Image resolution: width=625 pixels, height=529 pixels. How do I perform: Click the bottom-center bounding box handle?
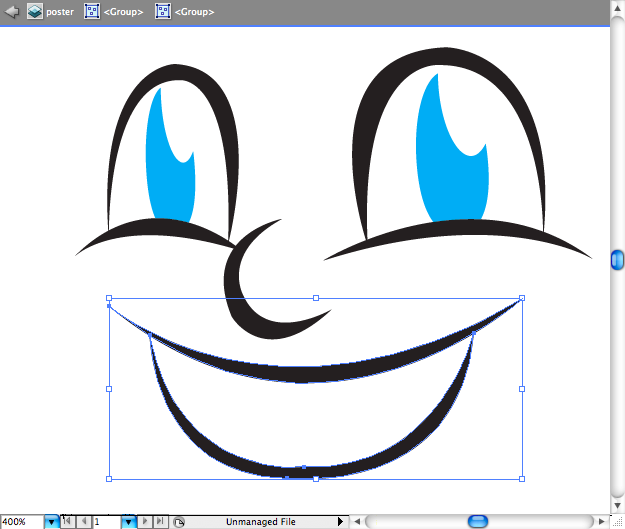coord(316,479)
